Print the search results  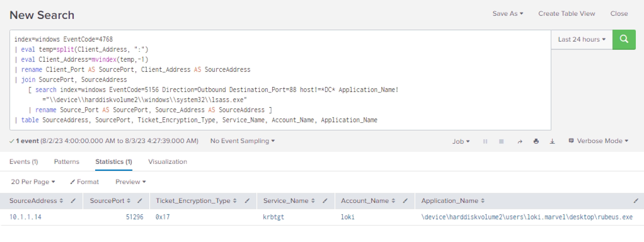pos(536,141)
